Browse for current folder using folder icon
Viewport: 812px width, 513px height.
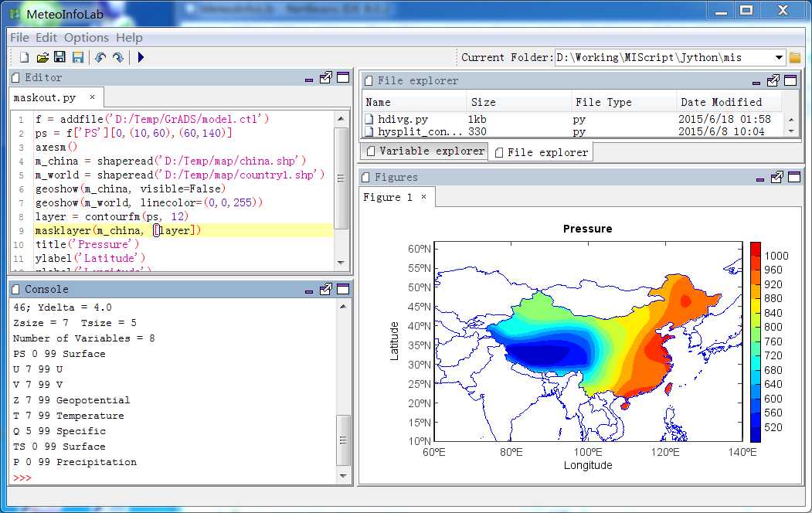coord(794,57)
